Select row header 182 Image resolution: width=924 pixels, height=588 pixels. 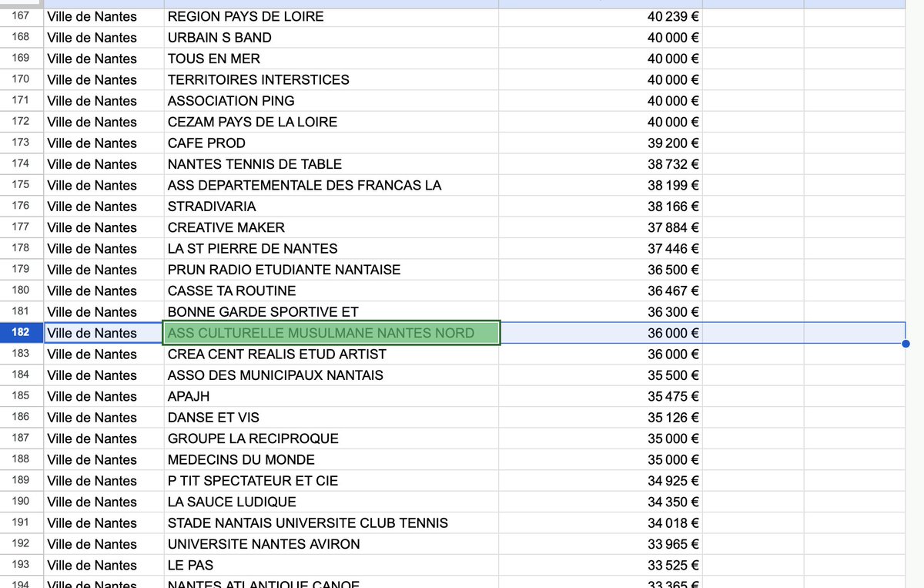[x=22, y=333]
